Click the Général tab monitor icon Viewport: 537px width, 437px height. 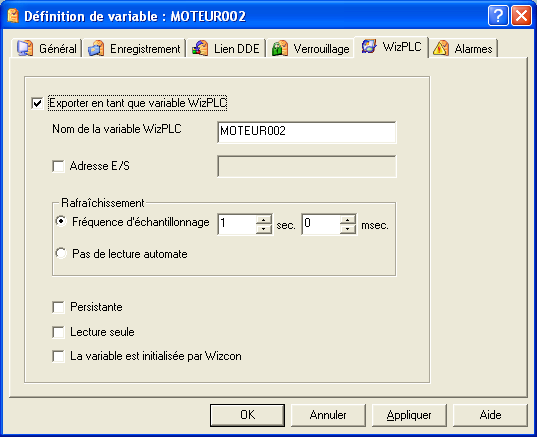point(25,48)
